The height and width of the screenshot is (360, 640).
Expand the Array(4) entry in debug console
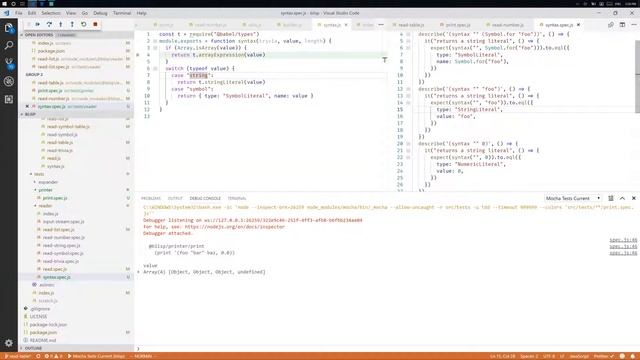point(139,272)
